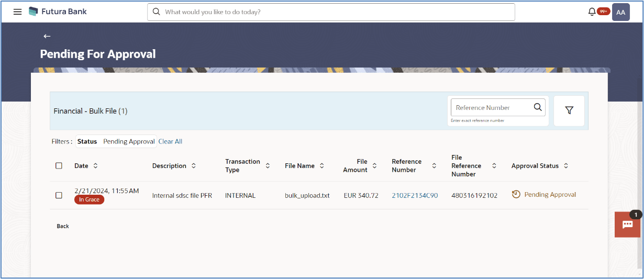Open reference number 2102F2134C90
The height and width of the screenshot is (279, 644).
pyautogui.click(x=415, y=195)
